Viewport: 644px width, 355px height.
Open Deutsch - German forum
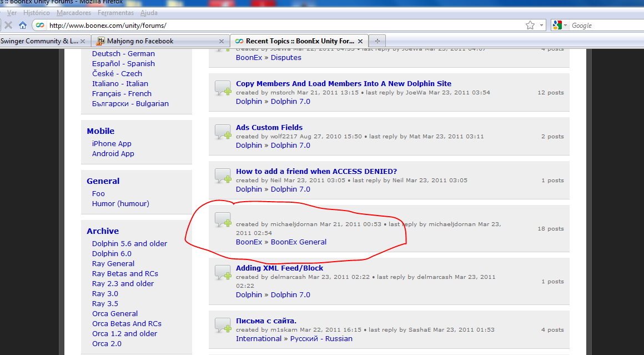click(123, 54)
